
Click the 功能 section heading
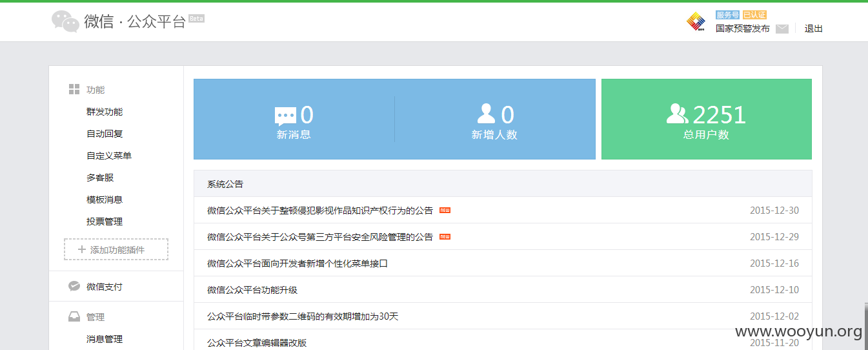(x=96, y=90)
